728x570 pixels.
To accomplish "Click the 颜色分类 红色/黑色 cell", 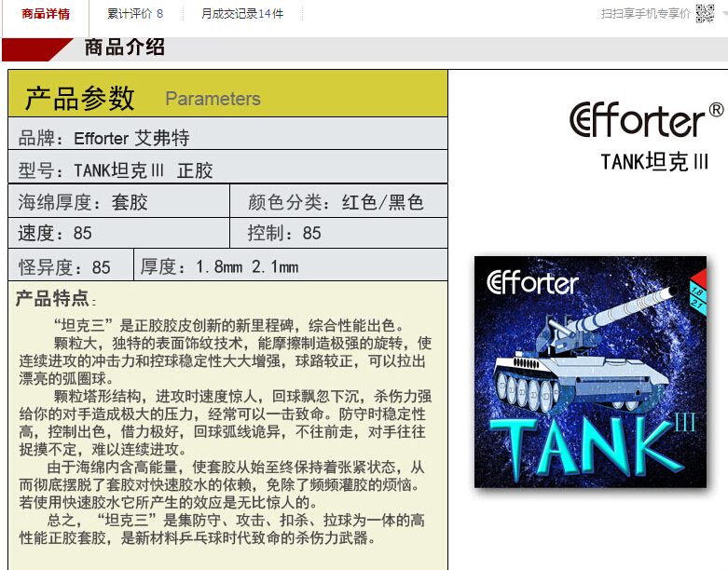I will pos(337,202).
